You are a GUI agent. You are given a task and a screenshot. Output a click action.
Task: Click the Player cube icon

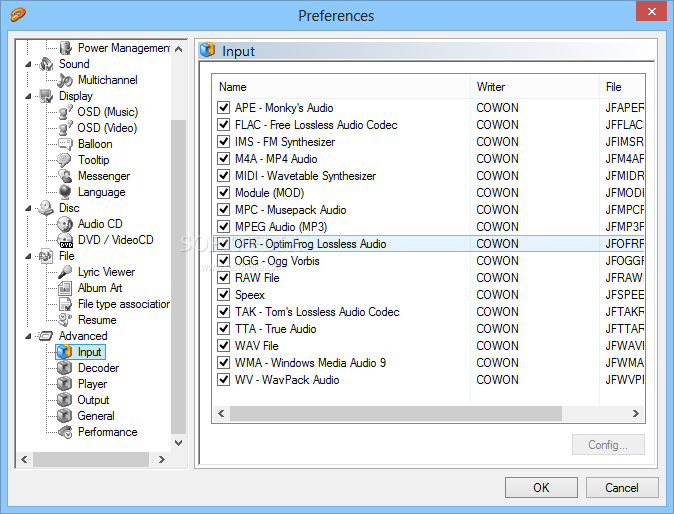click(64, 384)
